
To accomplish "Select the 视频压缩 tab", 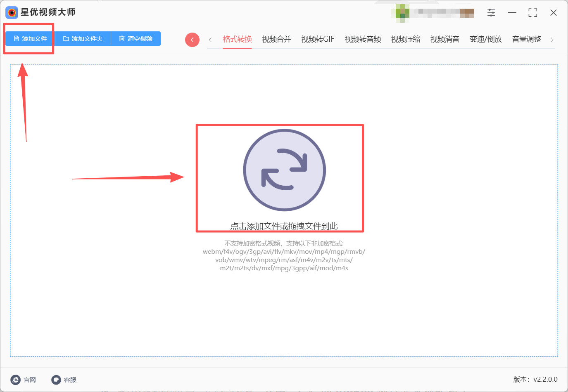I will pyautogui.click(x=406, y=39).
